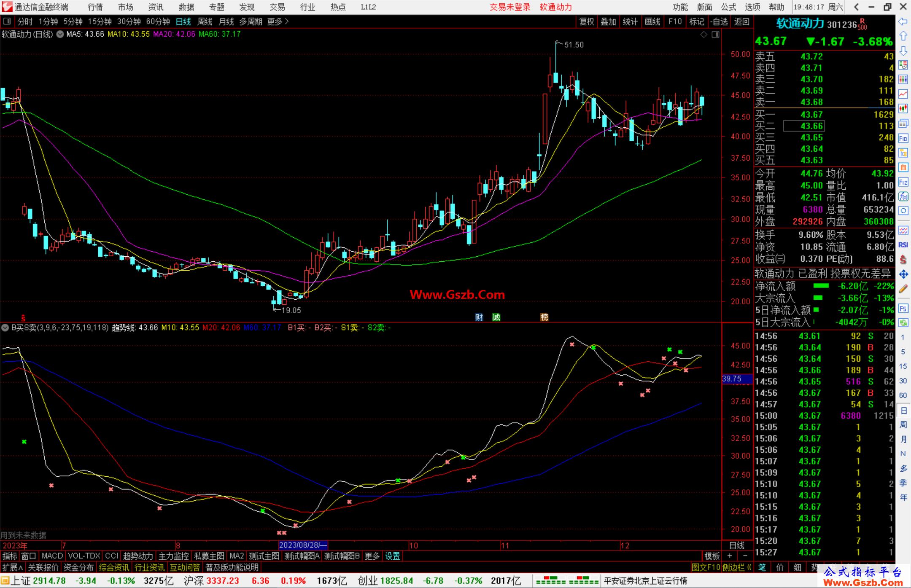Image resolution: width=911 pixels, height=588 pixels.
Task: Open the 模板 template dropdown
Action: tap(712, 556)
